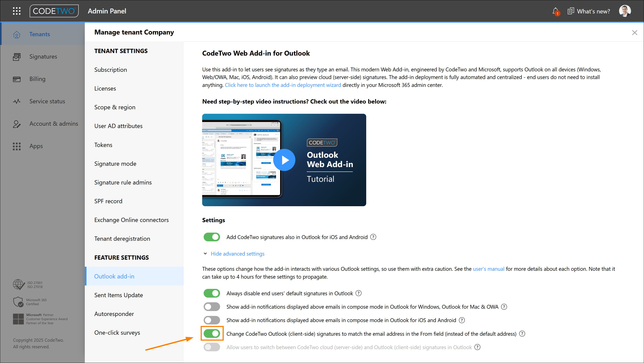Click the CodeTwo logo

click(54, 11)
